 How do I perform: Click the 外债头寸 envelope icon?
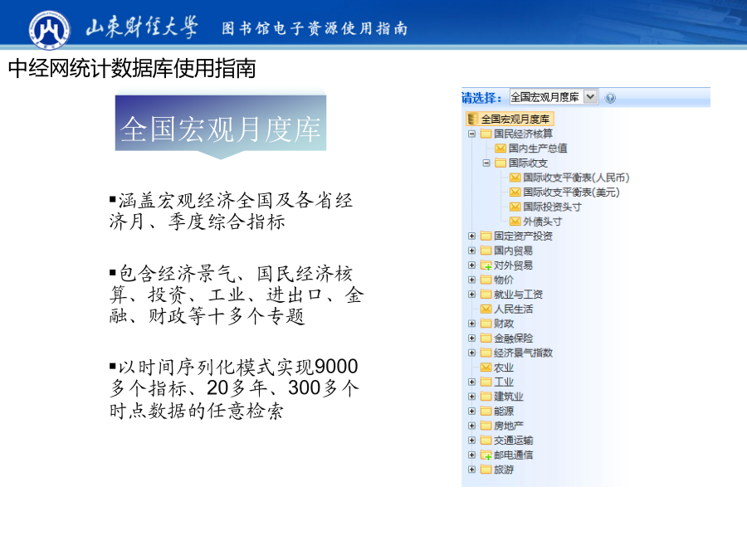click(x=515, y=222)
